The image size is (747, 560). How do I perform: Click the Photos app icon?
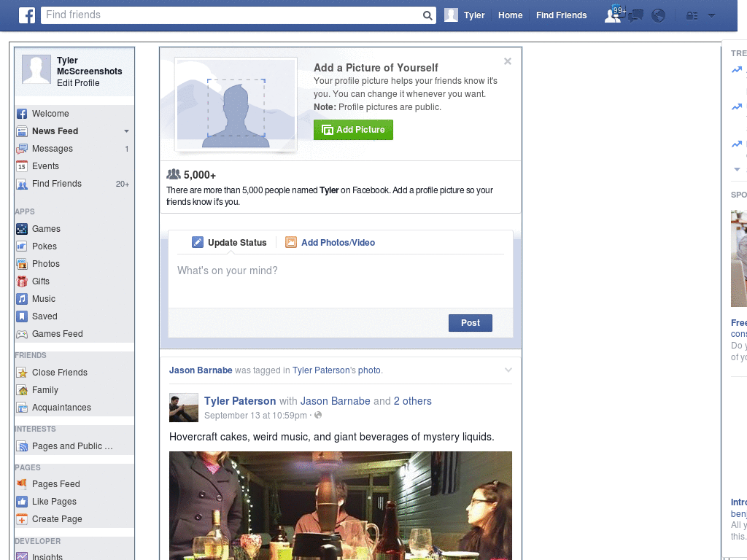pos(22,264)
